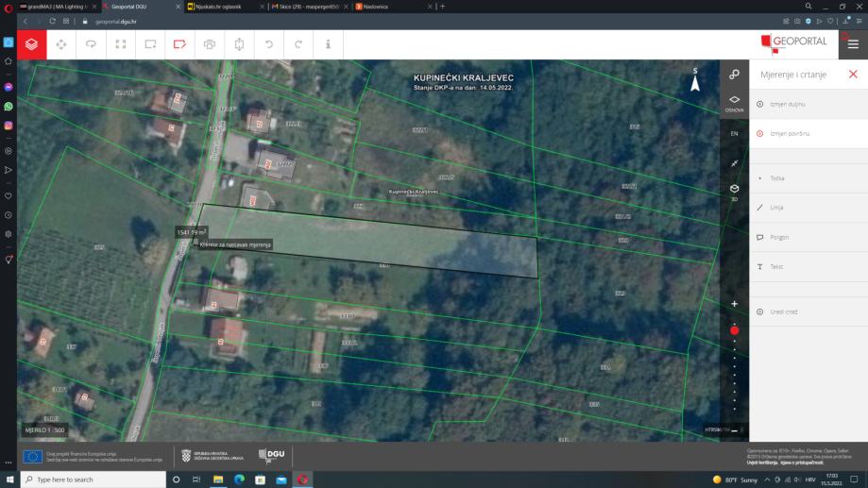This screenshot has width=868, height=488.
Task: Open File Explorer from taskbar
Action: click(218, 480)
